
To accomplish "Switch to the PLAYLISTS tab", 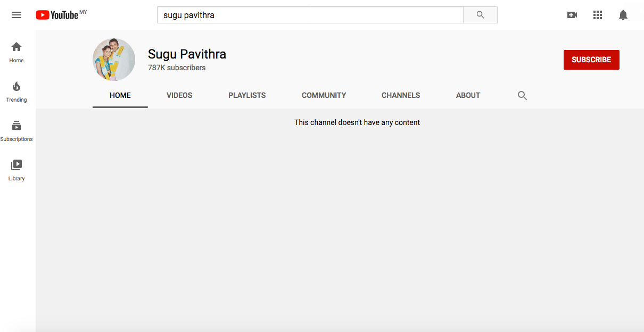I will pos(247,96).
